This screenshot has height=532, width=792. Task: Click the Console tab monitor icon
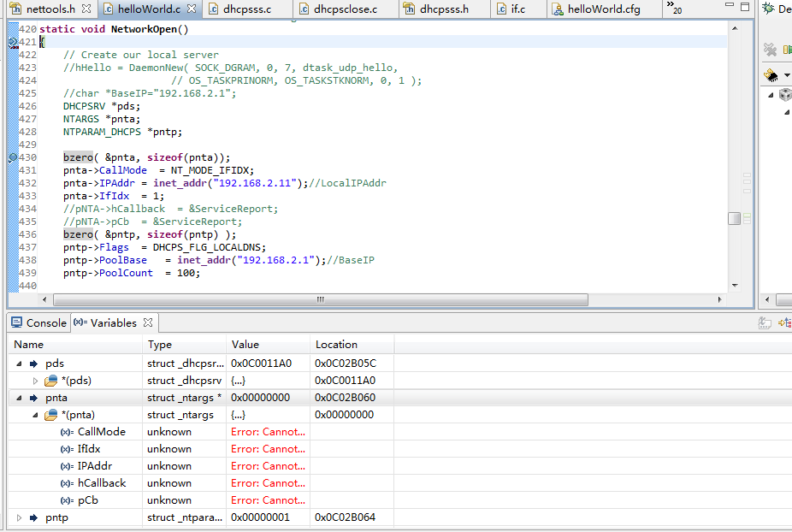pos(16,322)
